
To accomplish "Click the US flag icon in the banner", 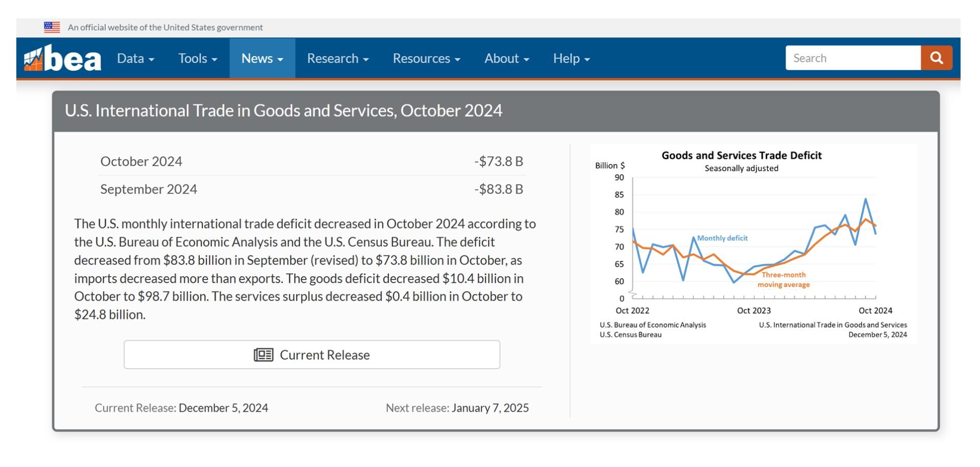I will pyautogui.click(x=52, y=27).
